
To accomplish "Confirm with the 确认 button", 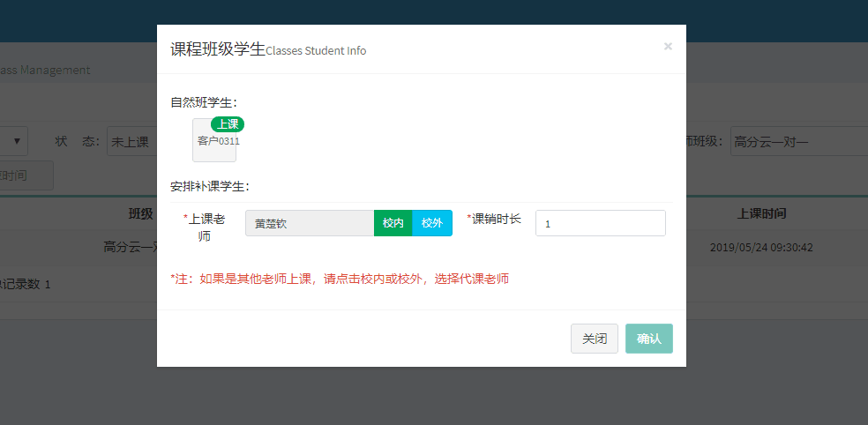I will [648, 339].
